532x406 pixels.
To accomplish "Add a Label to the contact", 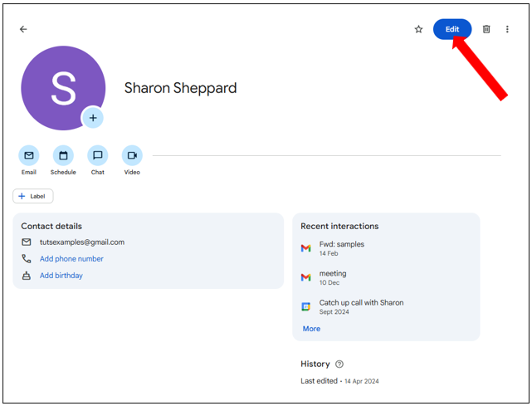I will (x=33, y=196).
